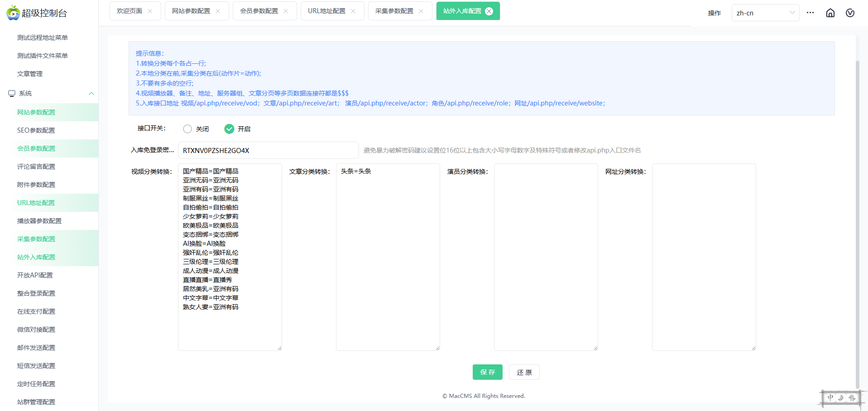868x411 pixels.
Task: Collapse the 系统 sidebar menu group
Action: (x=91, y=94)
